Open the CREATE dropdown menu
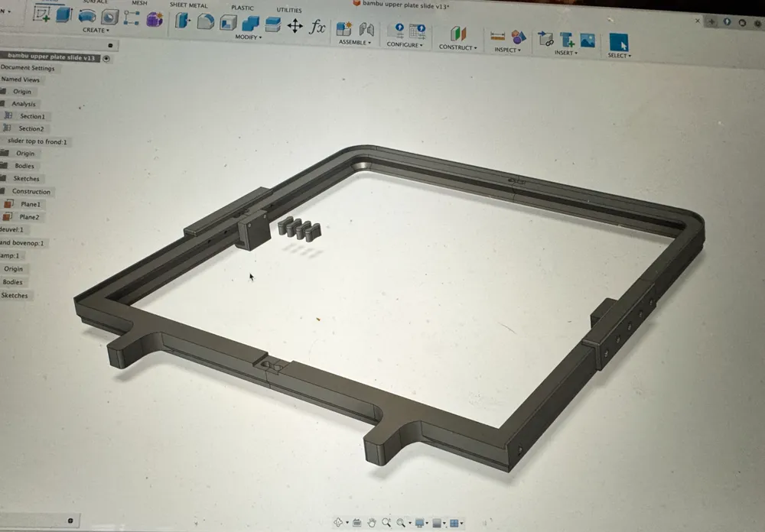This screenshot has height=532, width=765. (96, 31)
